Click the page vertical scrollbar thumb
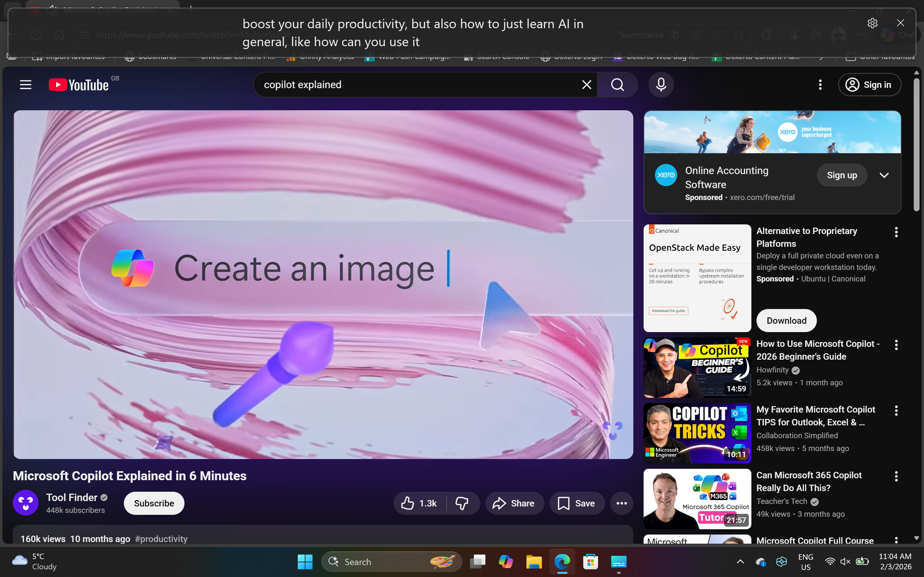Image resolution: width=924 pixels, height=577 pixels. pyautogui.click(x=916, y=145)
